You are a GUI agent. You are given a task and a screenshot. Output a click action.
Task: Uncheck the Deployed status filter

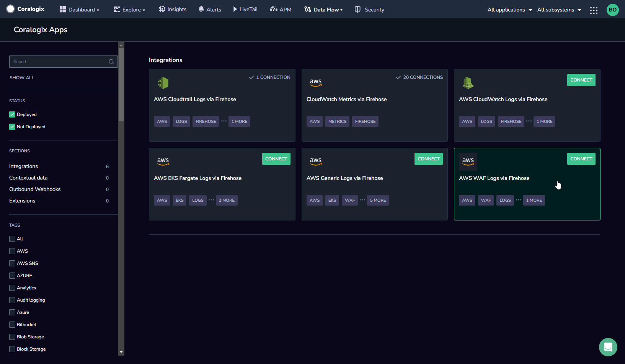12,114
